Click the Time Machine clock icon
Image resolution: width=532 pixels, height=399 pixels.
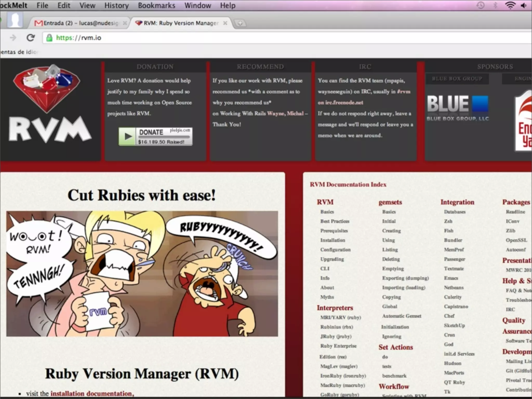tap(481, 5)
